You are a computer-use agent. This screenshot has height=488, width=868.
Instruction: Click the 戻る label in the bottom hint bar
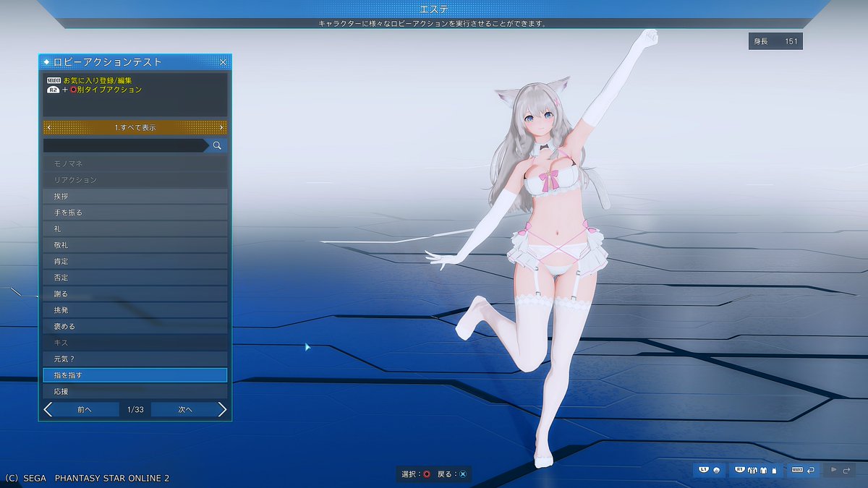click(446, 474)
